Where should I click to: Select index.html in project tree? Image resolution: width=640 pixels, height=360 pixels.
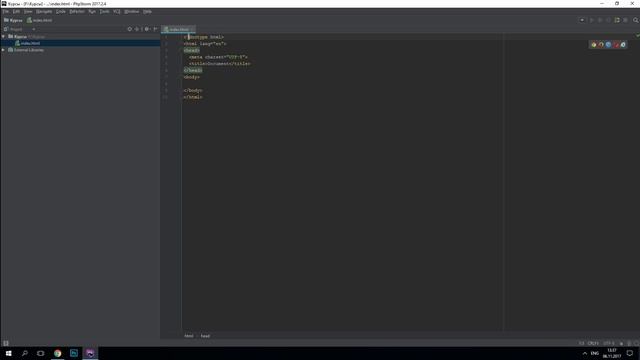click(30, 43)
